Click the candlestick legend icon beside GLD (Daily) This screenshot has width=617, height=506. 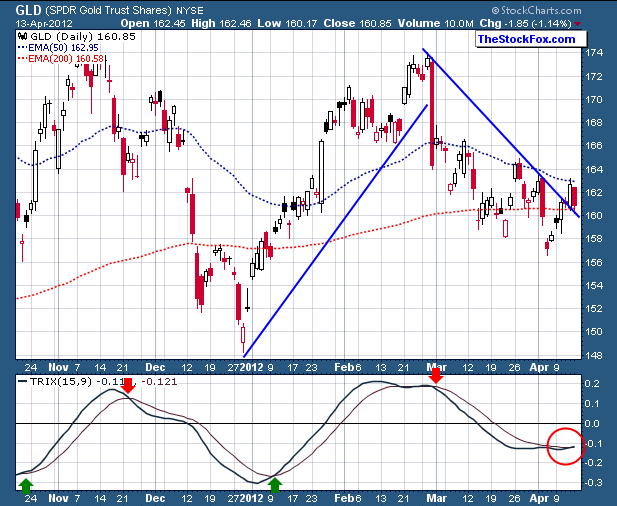(x=22, y=37)
